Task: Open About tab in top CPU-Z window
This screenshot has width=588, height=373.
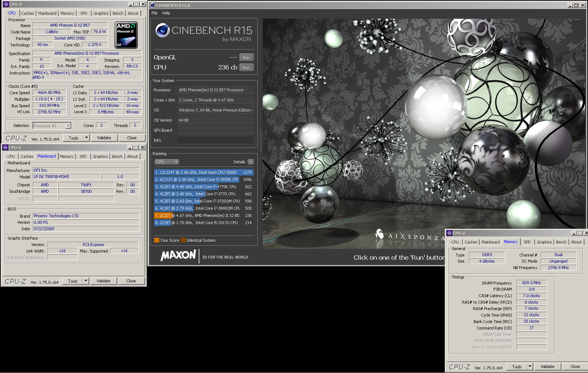Action: pyautogui.click(x=133, y=13)
